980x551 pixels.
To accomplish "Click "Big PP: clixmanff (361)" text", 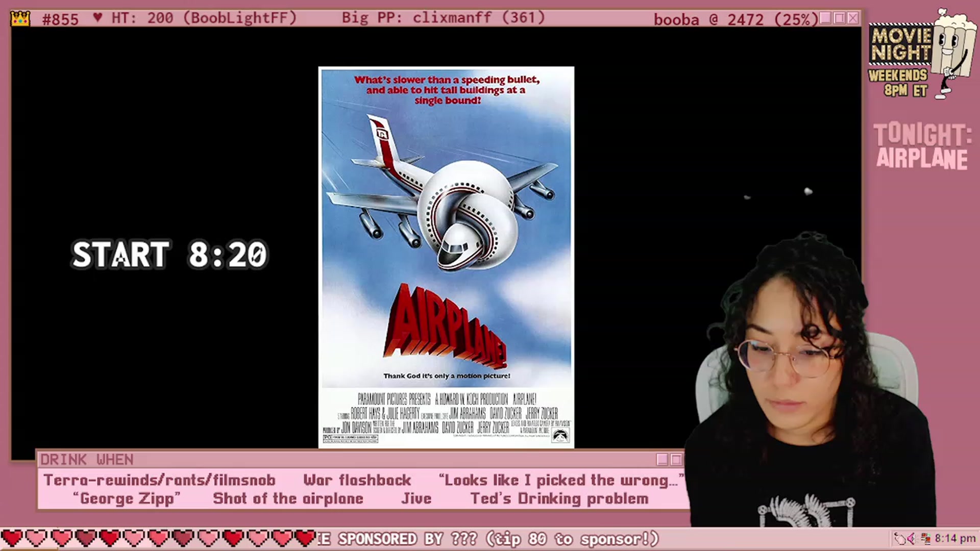I will (443, 18).
